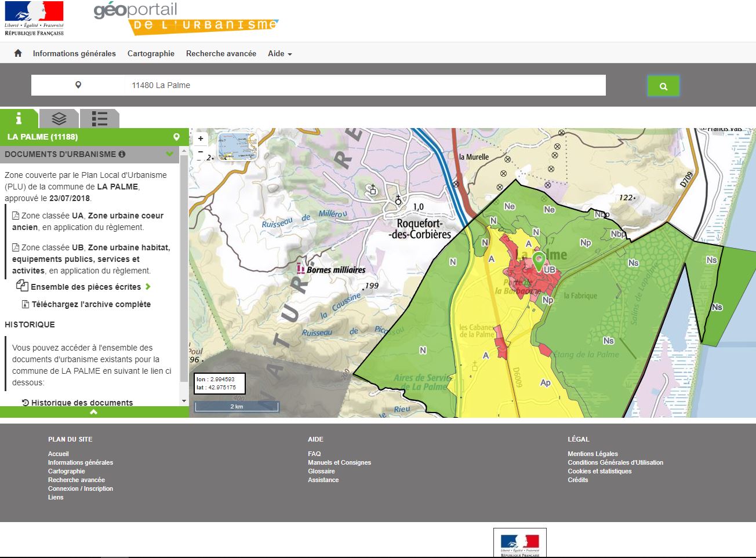Collapse the Documents d'urbanisme section chevron
The height and width of the screenshot is (558, 756).
click(x=169, y=154)
